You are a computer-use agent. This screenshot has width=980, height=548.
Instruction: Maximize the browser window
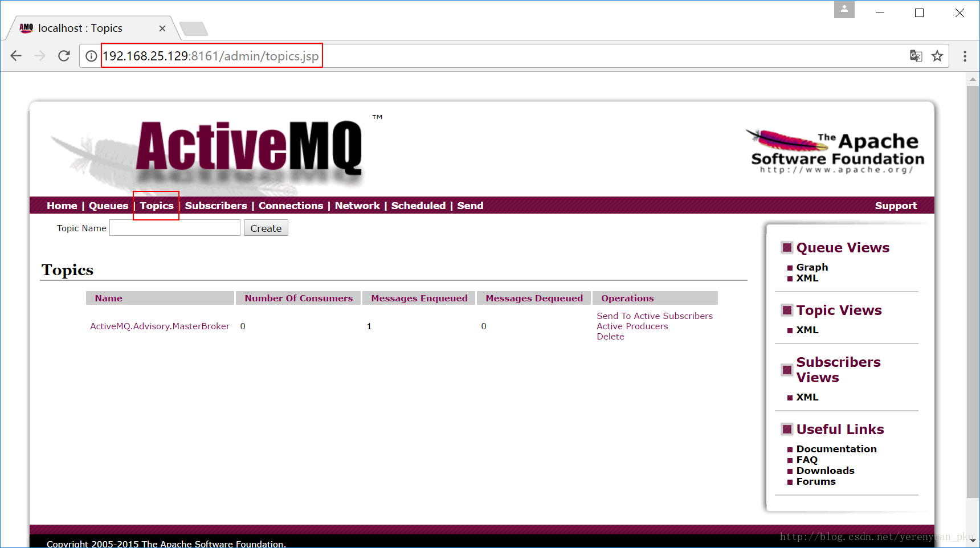[919, 13]
